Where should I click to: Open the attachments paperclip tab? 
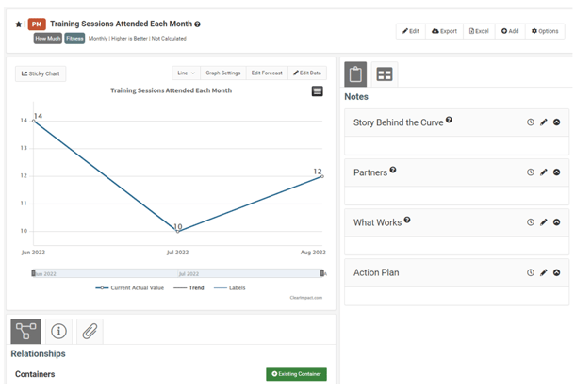click(90, 331)
